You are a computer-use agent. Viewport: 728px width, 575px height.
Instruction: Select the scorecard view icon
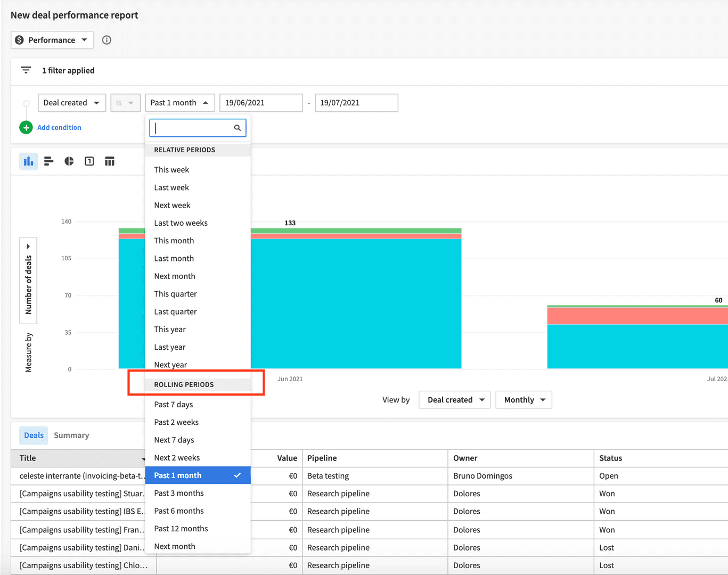coord(89,161)
